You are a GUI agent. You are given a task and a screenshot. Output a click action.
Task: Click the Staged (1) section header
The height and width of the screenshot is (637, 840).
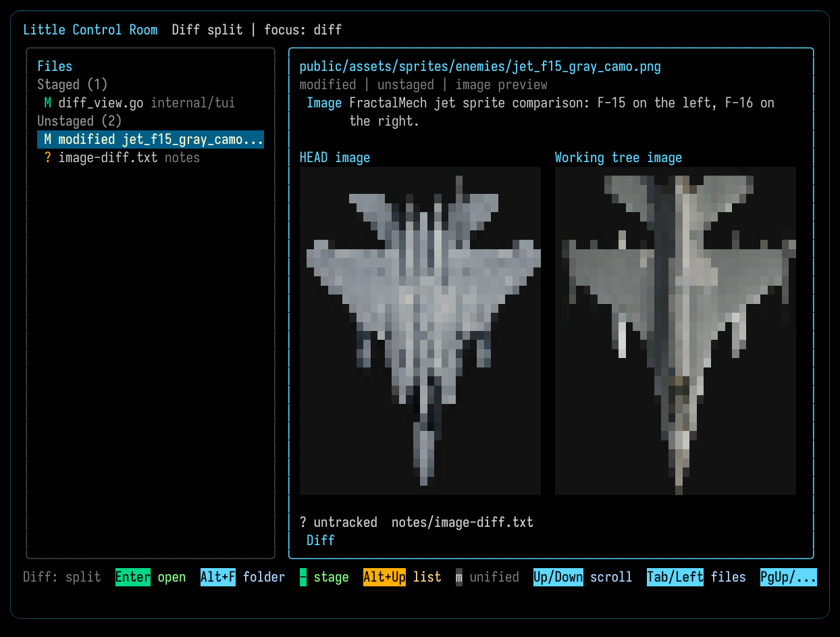coord(72,84)
